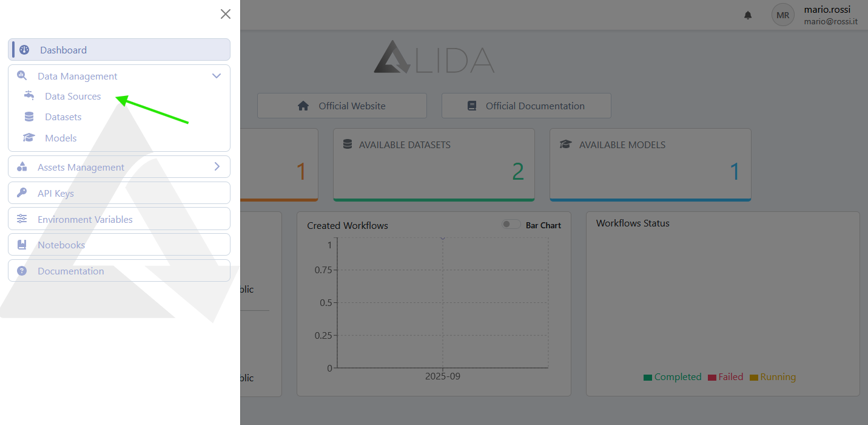The width and height of the screenshot is (868, 425).
Task: Click the Models graduation cap icon in the sidebar
Action: [29, 138]
